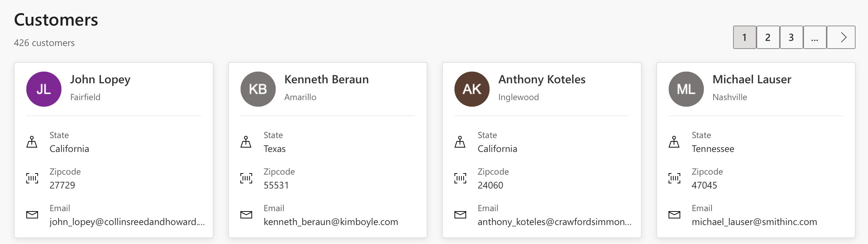Go to the next page with arrow button
The image size is (868, 244).
coord(841,37)
